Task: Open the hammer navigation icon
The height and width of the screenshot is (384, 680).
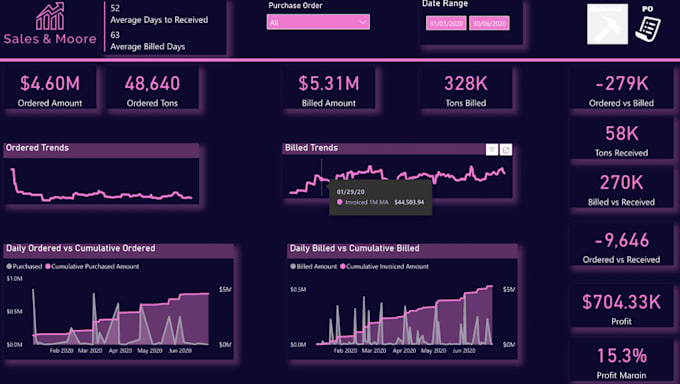Action: (607, 24)
